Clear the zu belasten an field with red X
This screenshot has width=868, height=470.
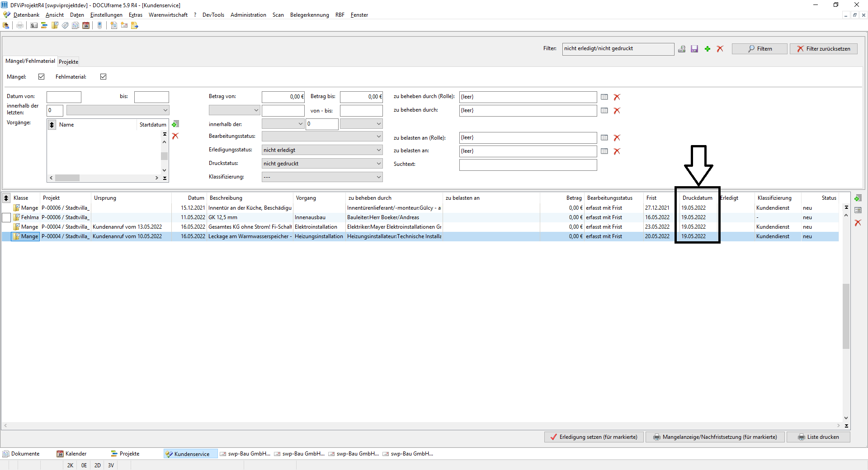[x=617, y=151]
